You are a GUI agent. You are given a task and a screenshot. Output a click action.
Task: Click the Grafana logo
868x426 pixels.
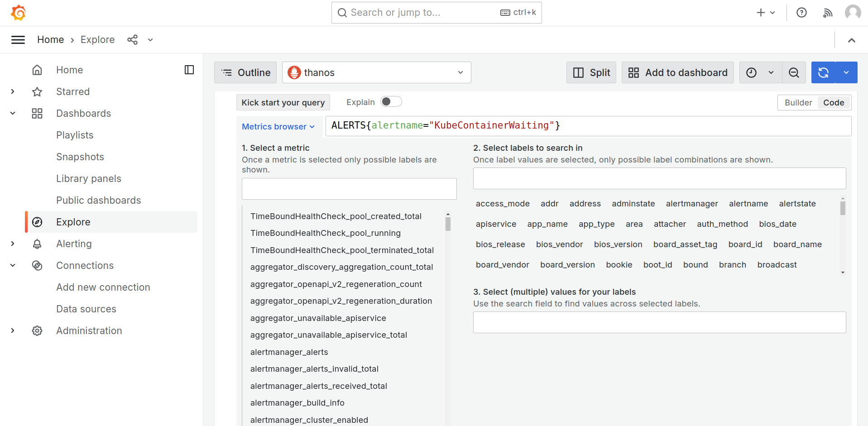18,13
